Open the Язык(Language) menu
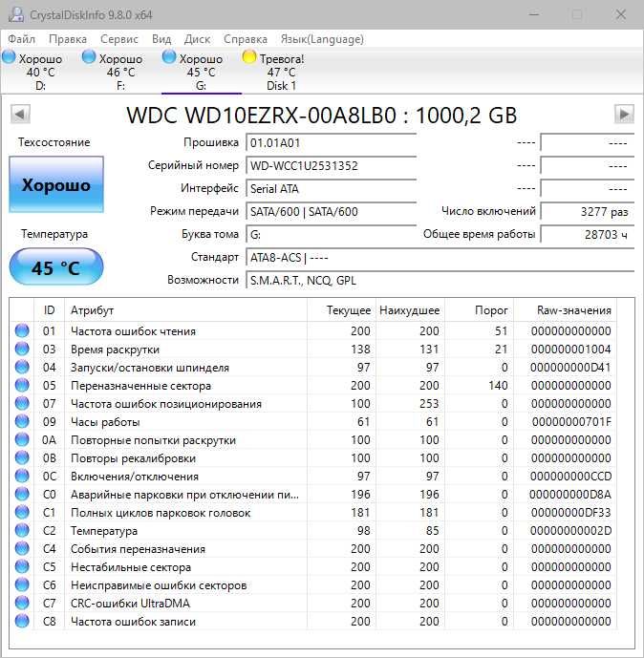 [322, 39]
